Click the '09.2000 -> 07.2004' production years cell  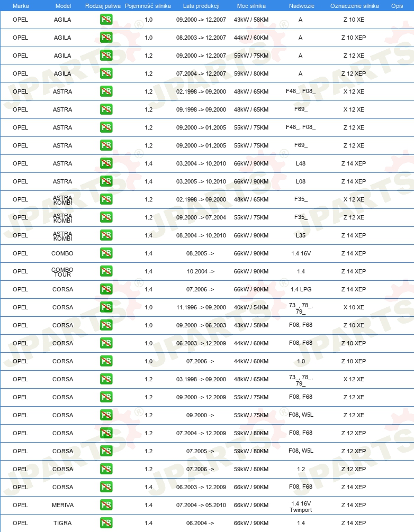(201, 217)
